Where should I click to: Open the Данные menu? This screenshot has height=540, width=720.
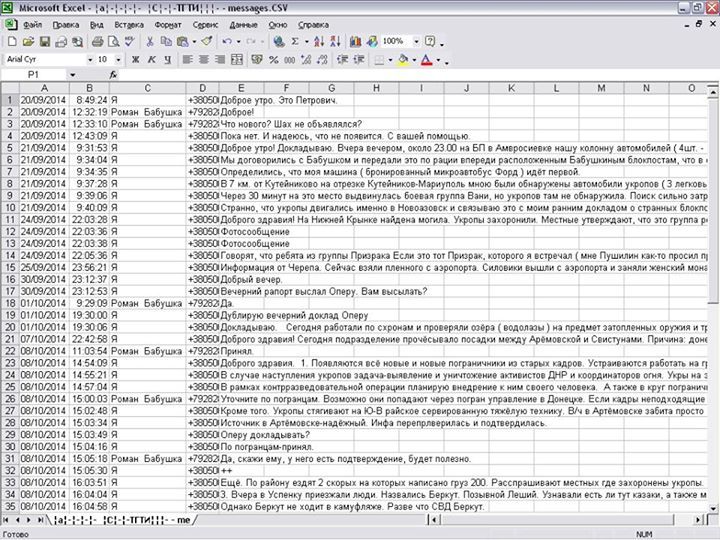(243, 23)
